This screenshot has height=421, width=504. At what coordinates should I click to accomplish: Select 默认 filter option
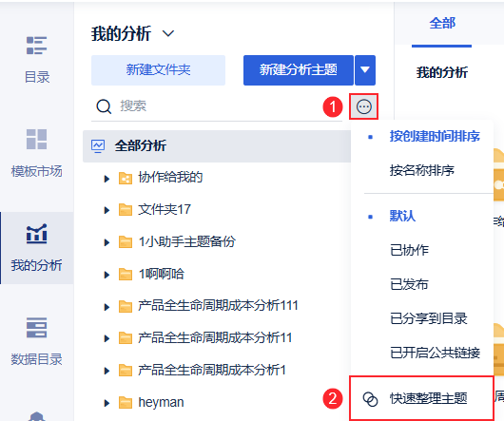[x=402, y=216]
